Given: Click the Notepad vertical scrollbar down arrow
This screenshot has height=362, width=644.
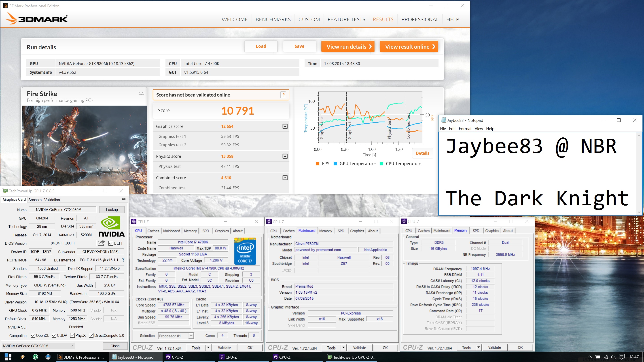Looking at the screenshot, I should pyautogui.click(x=639, y=212).
